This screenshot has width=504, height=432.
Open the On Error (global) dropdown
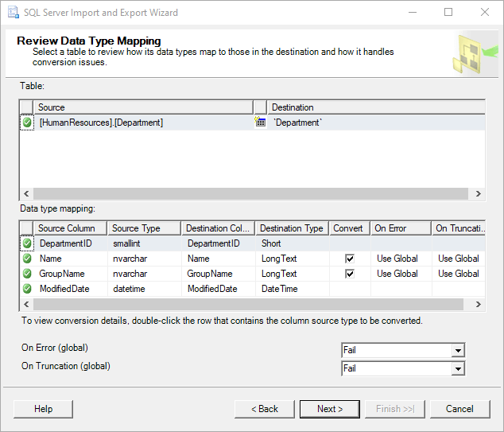[x=458, y=350]
